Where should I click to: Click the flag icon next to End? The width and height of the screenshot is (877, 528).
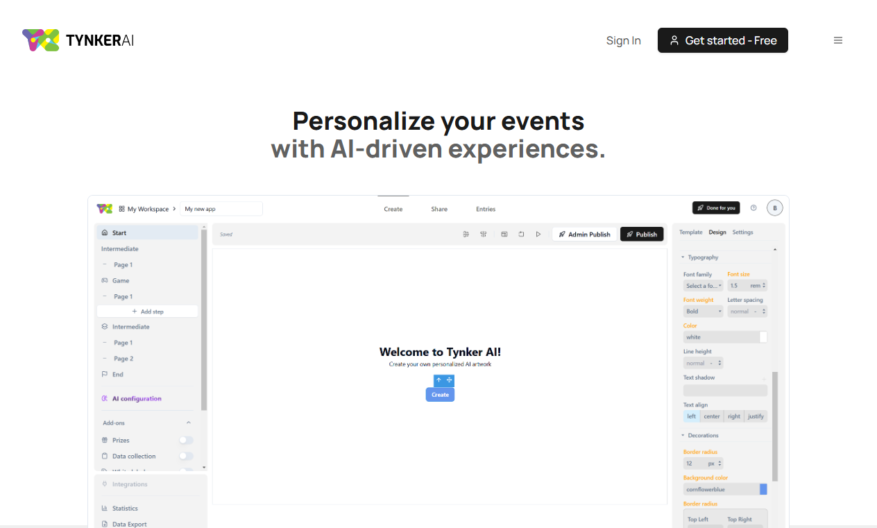click(x=105, y=374)
